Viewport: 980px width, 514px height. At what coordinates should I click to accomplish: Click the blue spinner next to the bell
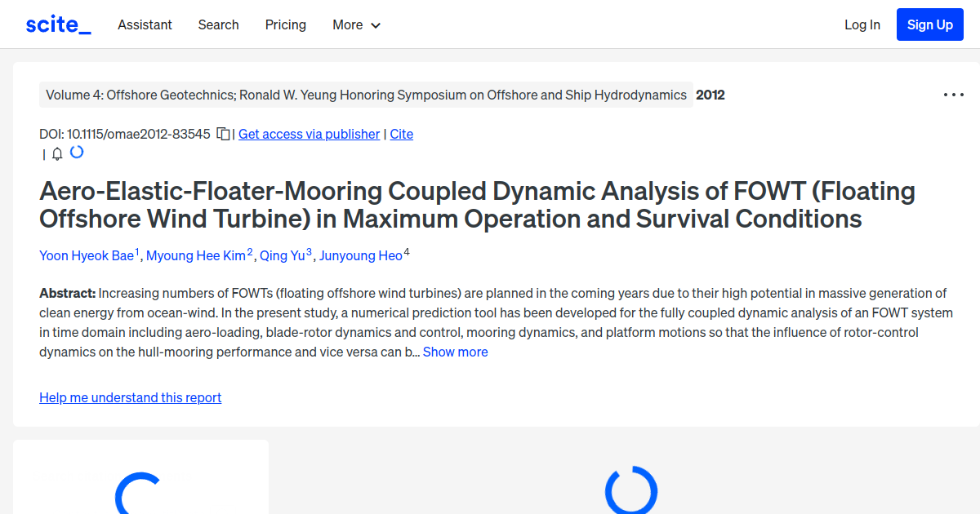[x=76, y=152]
